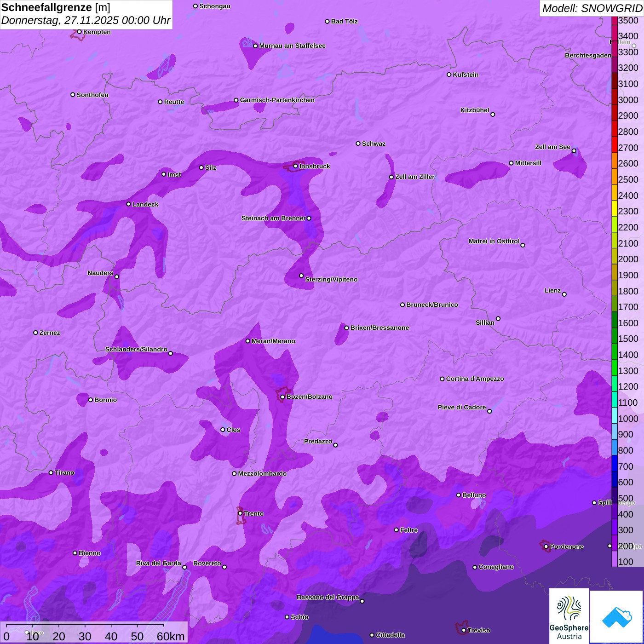This screenshot has width=644, height=644.
Task: Click the Pieve di Cadore label
Action: [462, 407]
